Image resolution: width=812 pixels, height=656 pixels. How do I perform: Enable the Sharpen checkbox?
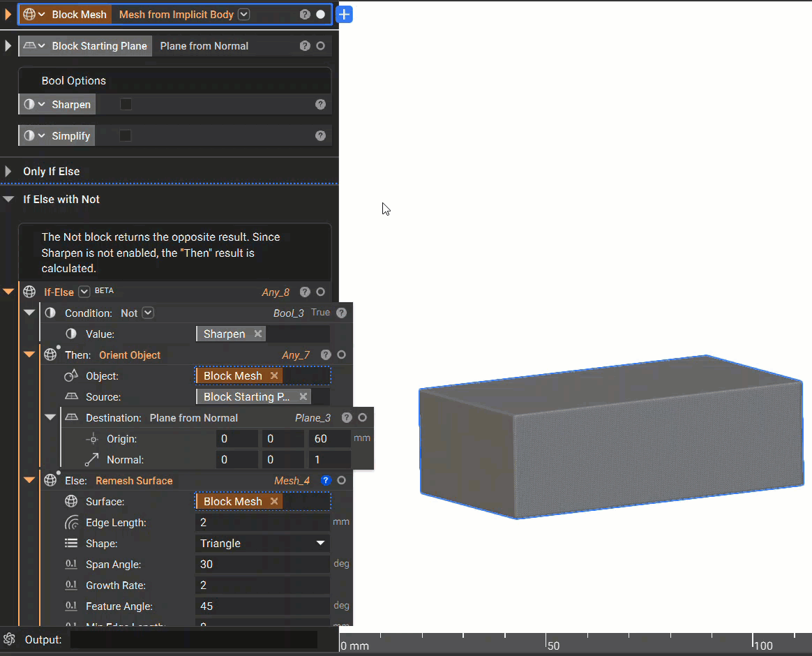(126, 104)
